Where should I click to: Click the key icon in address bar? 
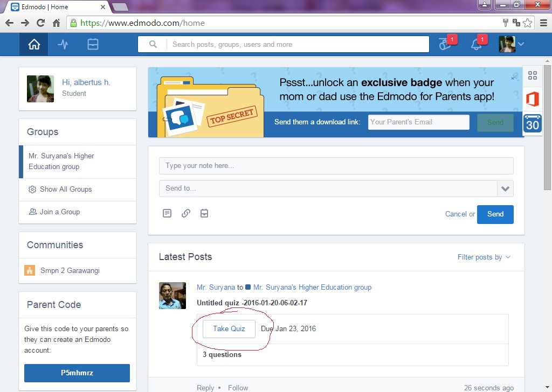(506, 23)
